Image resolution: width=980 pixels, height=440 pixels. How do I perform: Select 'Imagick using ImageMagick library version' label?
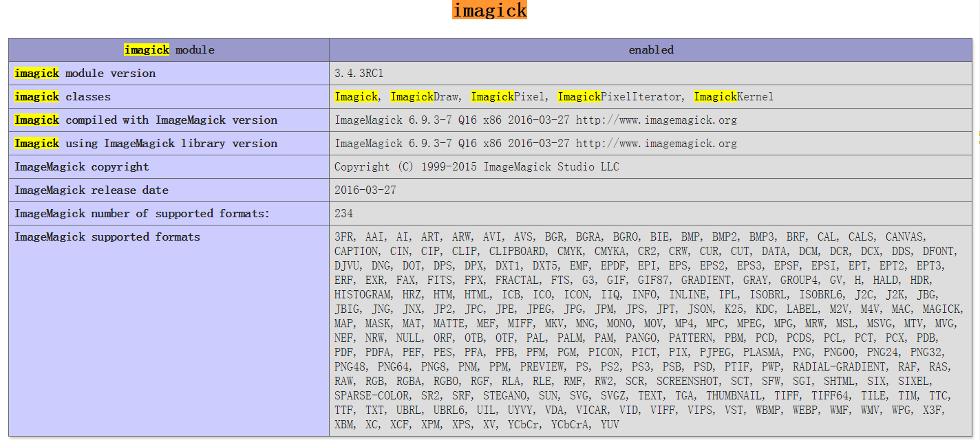click(146, 144)
